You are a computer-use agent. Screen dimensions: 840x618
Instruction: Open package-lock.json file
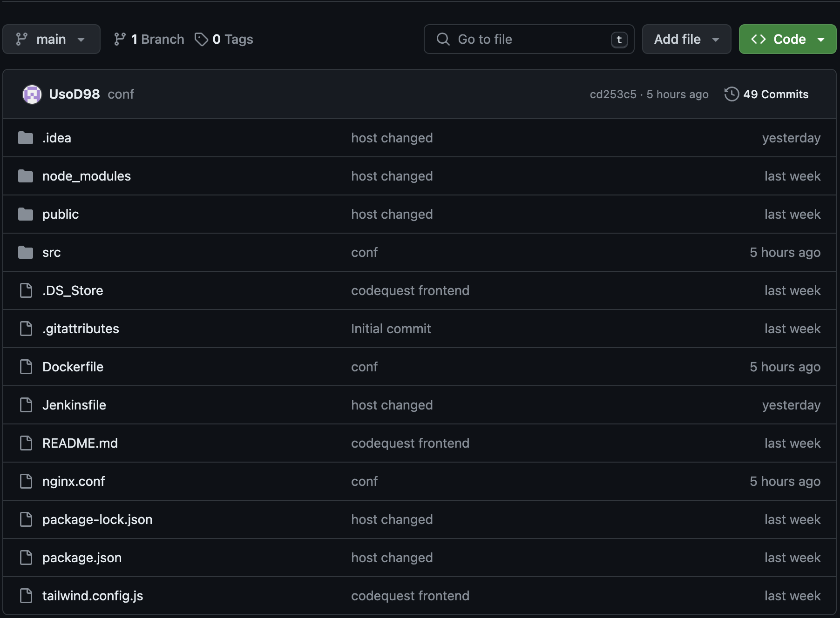pos(97,520)
